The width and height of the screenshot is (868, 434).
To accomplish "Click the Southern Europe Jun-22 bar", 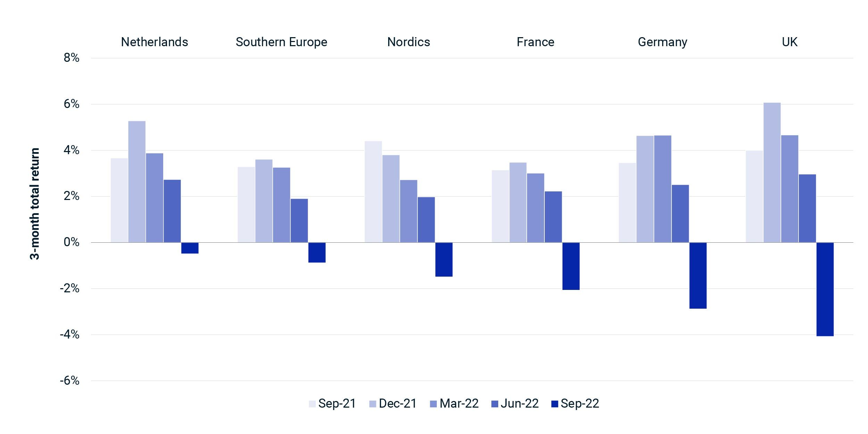I will click(299, 220).
